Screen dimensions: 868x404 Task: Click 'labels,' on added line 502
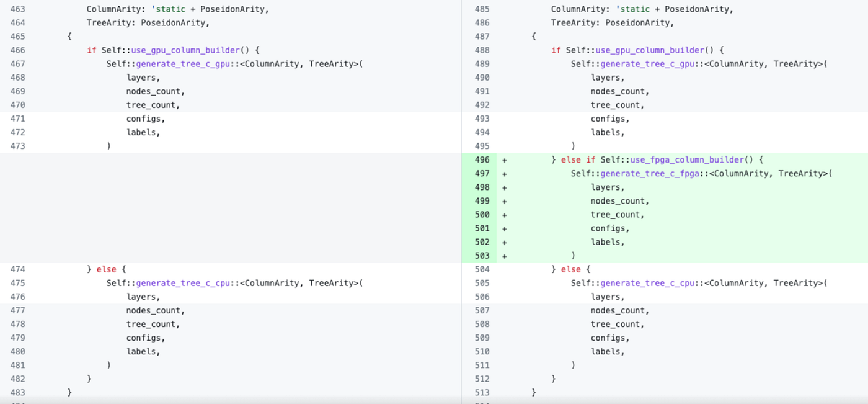[608, 242]
